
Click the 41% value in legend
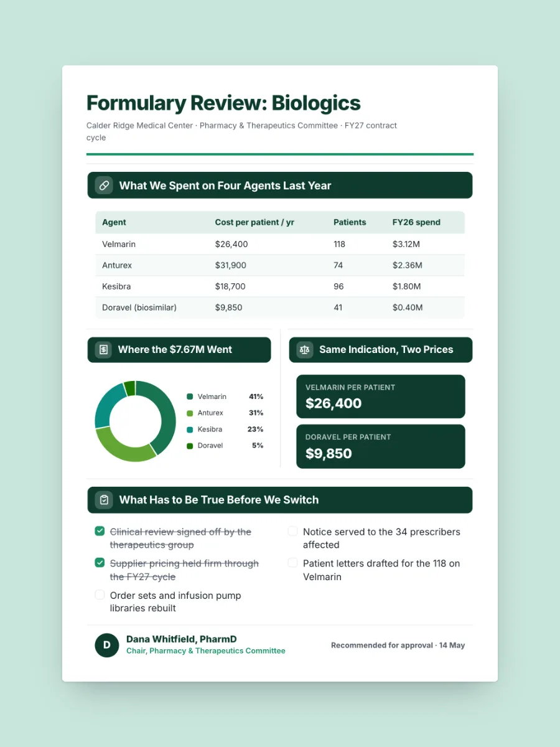[x=256, y=397]
